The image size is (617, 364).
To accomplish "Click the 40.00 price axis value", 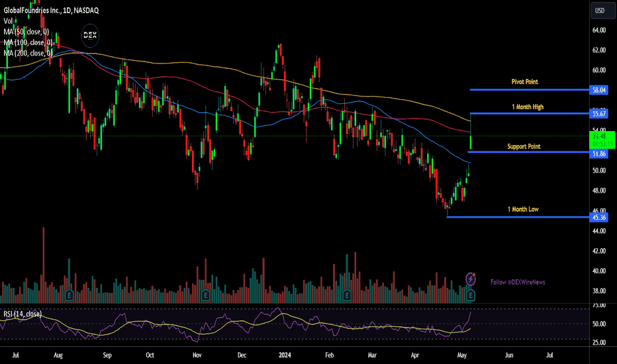I will click(x=599, y=271).
